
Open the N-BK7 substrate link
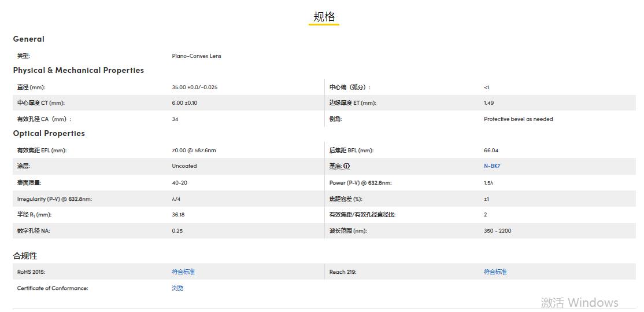click(x=492, y=166)
